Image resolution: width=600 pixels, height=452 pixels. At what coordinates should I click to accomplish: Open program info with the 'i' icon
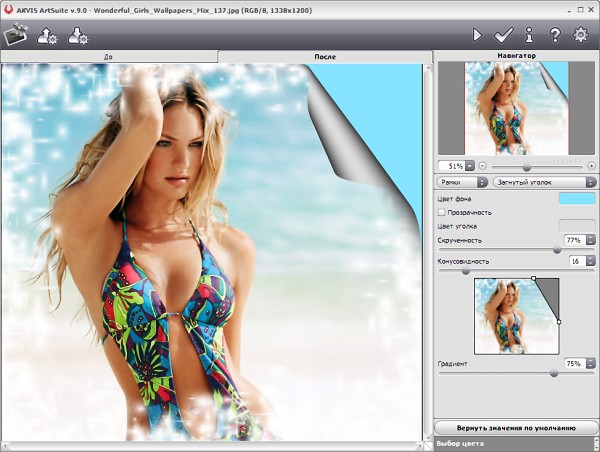tap(530, 35)
